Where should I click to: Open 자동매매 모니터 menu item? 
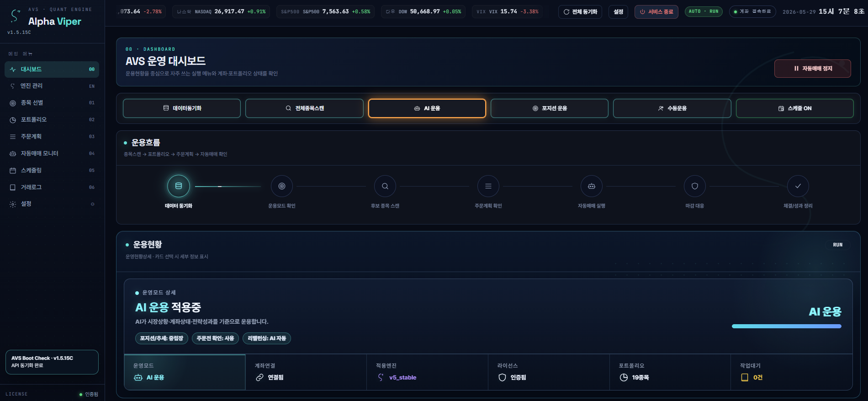pos(52,154)
